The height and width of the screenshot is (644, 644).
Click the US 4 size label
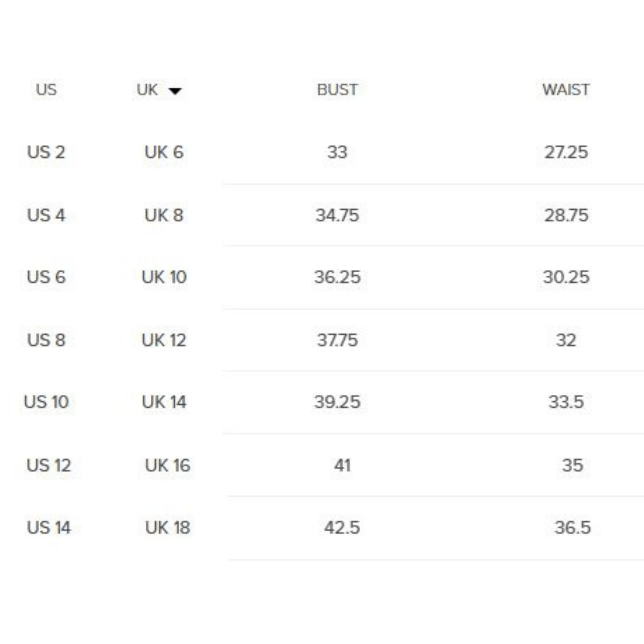point(46,215)
